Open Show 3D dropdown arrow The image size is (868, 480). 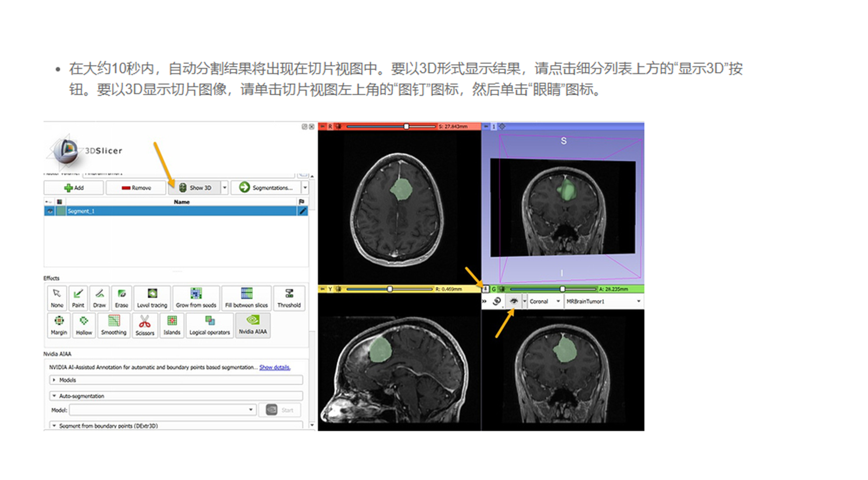(224, 187)
